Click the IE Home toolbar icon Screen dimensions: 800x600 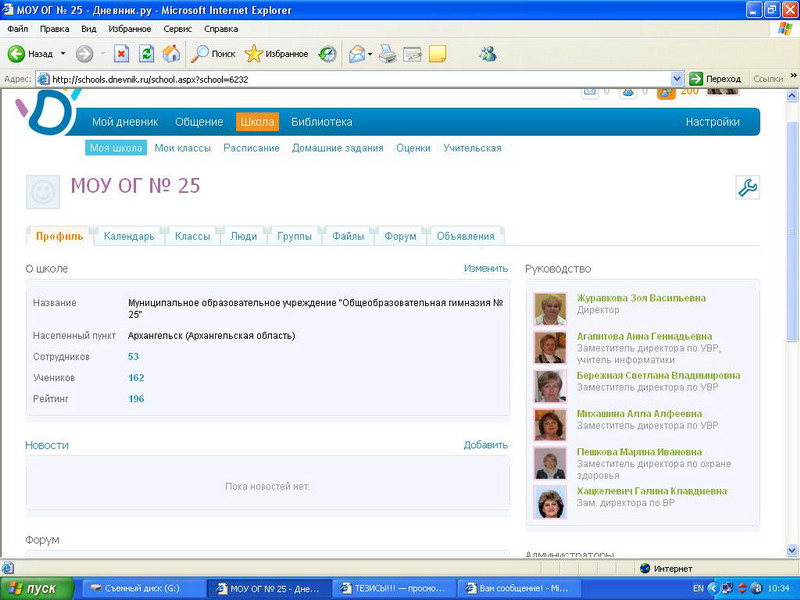tap(171, 54)
